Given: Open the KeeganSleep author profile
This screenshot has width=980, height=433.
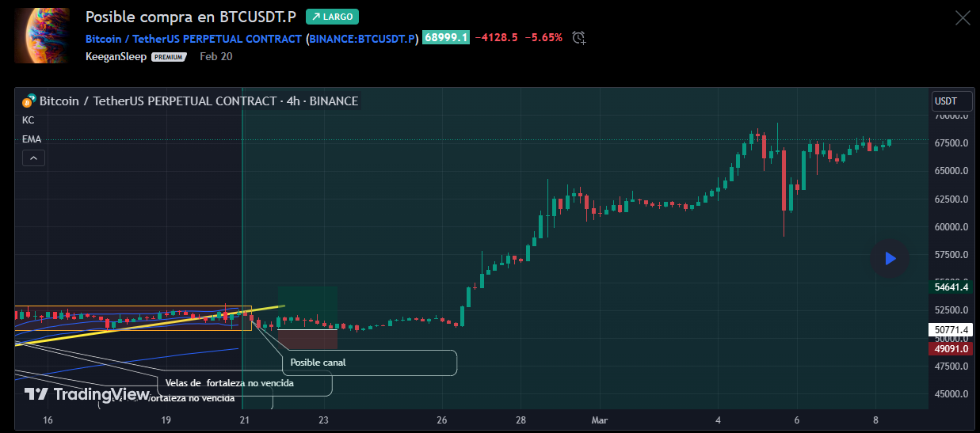Looking at the screenshot, I should tap(116, 57).
